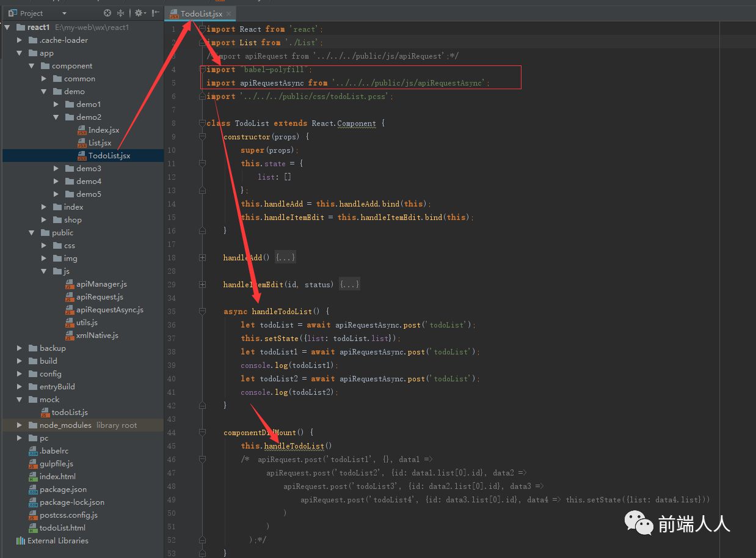Hide the Project tool window panel
The image size is (756, 558).
coord(154,13)
